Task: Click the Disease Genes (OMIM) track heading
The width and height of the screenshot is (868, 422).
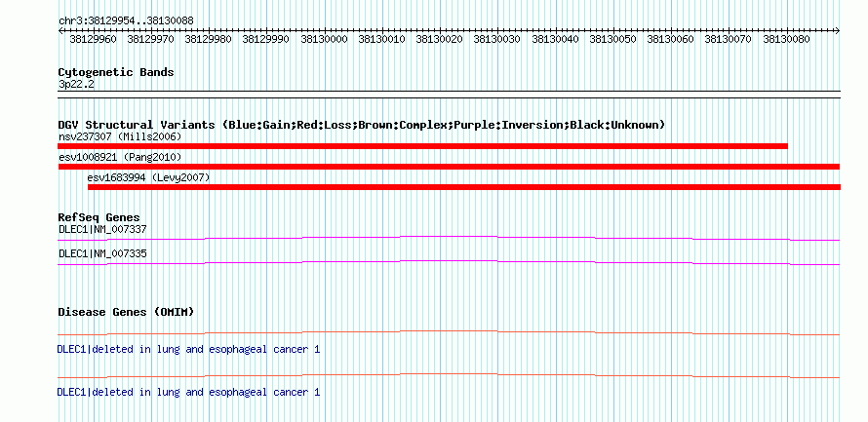Action: (x=126, y=312)
